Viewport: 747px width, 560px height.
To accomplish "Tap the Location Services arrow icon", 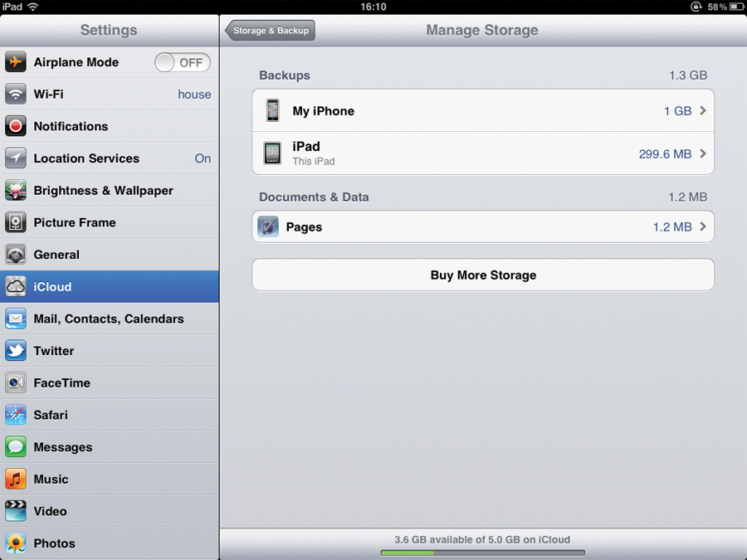I will coord(16,158).
